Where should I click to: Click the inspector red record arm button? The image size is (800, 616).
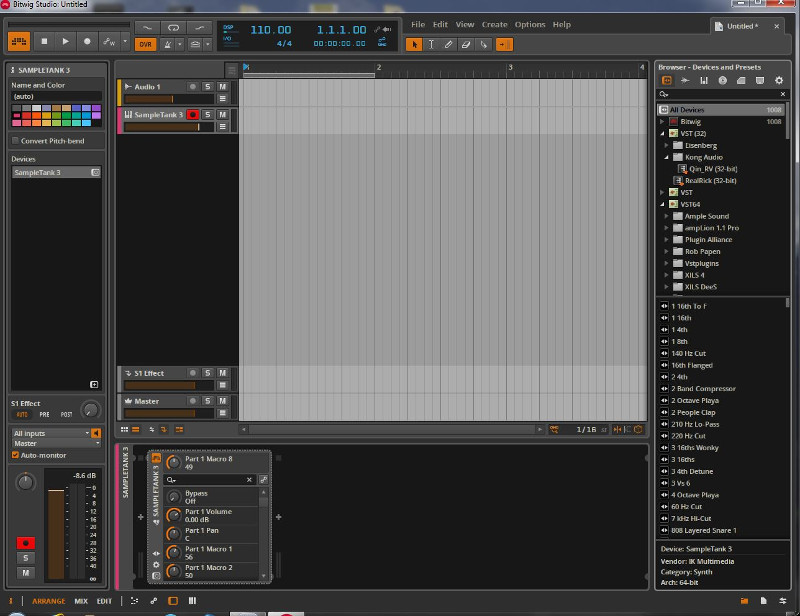[26, 543]
